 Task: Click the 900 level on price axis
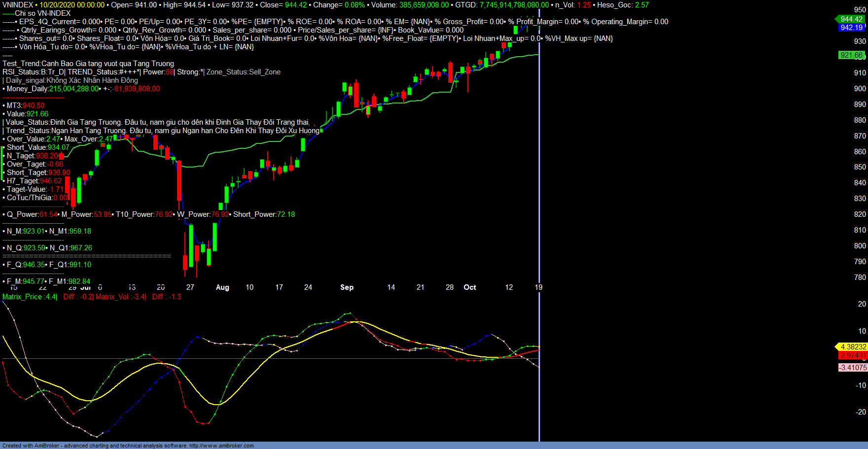860,89
